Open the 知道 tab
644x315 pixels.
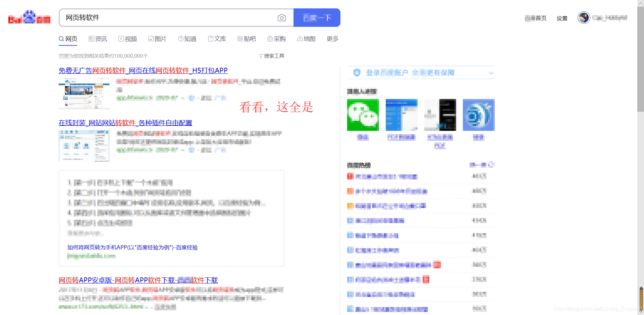point(187,39)
